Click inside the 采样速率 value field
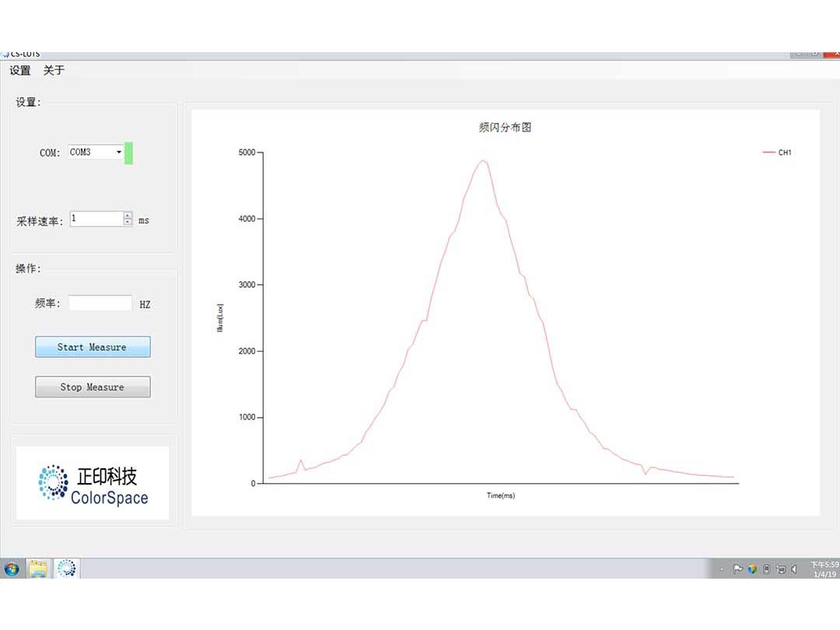The image size is (840, 630). 96,219
